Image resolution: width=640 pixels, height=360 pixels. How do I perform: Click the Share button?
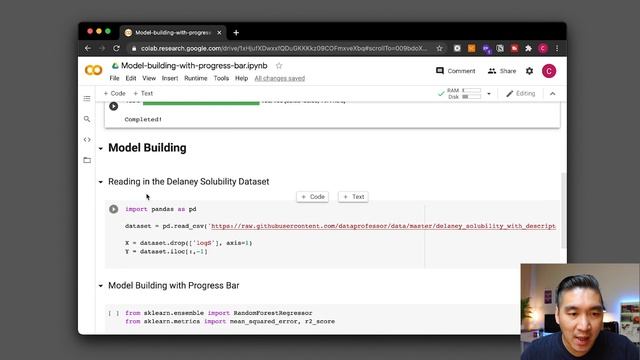click(x=502, y=71)
